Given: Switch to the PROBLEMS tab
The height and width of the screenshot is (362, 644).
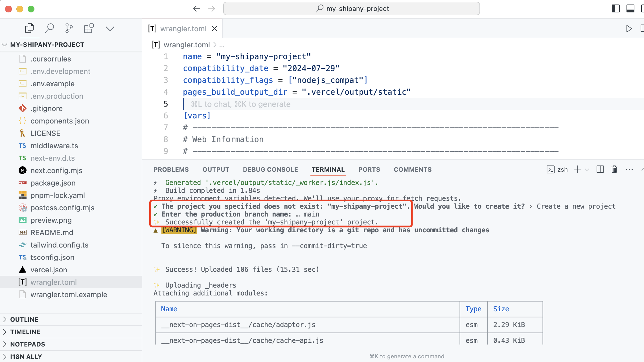Looking at the screenshot, I should (171, 169).
